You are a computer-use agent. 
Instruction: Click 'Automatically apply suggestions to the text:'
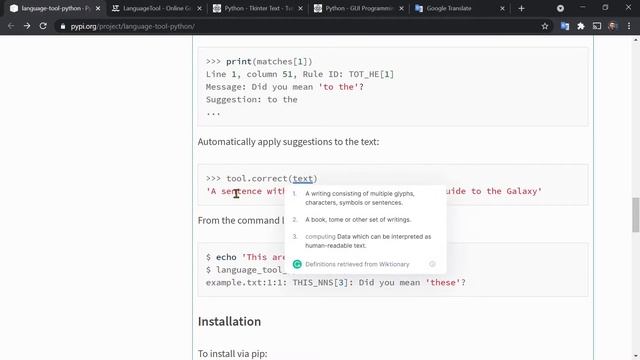click(x=289, y=142)
